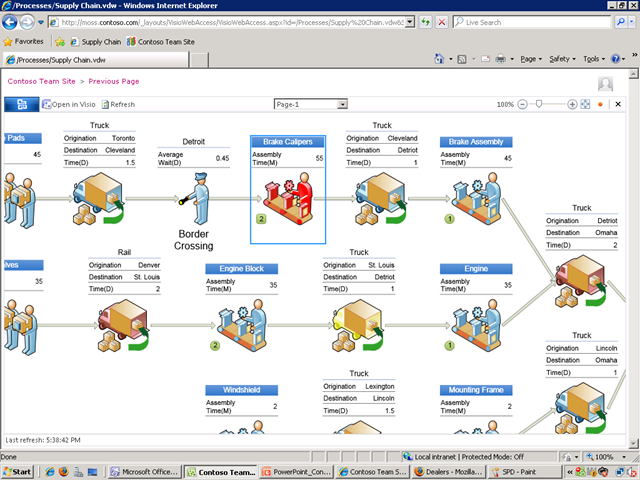The image size is (640, 480).
Task: Click the blue Visio shape info button
Action: pyautogui.click(x=22, y=104)
